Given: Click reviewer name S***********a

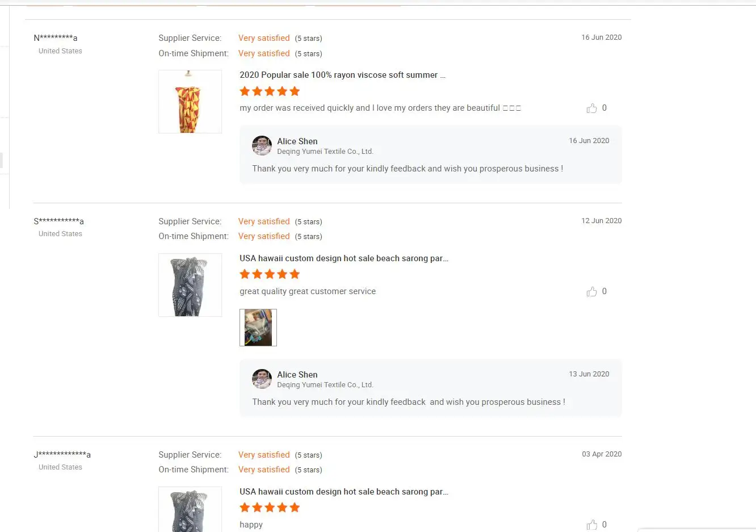Looking at the screenshot, I should coord(58,221).
